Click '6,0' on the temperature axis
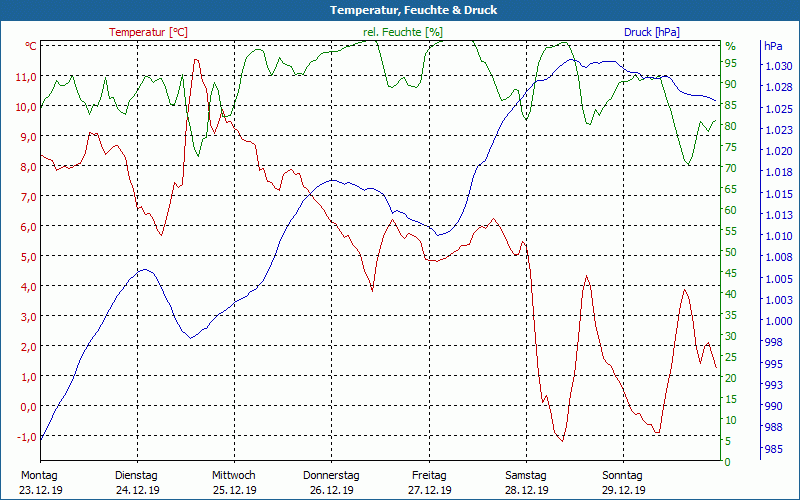Image resolution: width=800 pixels, height=500 pixels. coord(29,227)
